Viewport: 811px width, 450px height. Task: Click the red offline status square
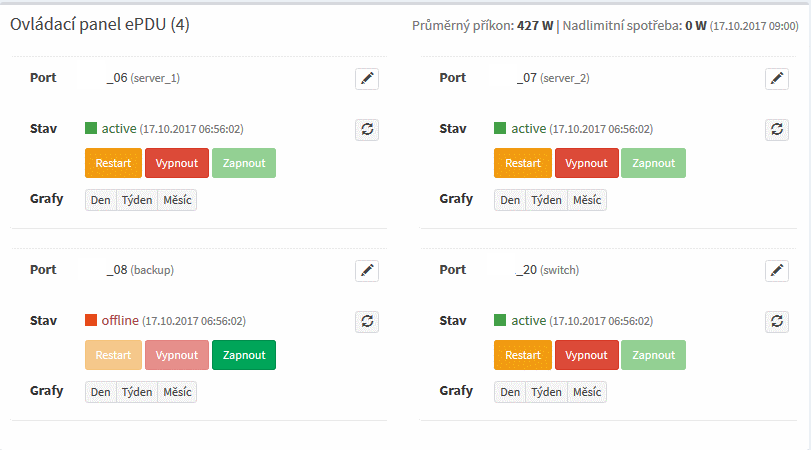point(91,320)
